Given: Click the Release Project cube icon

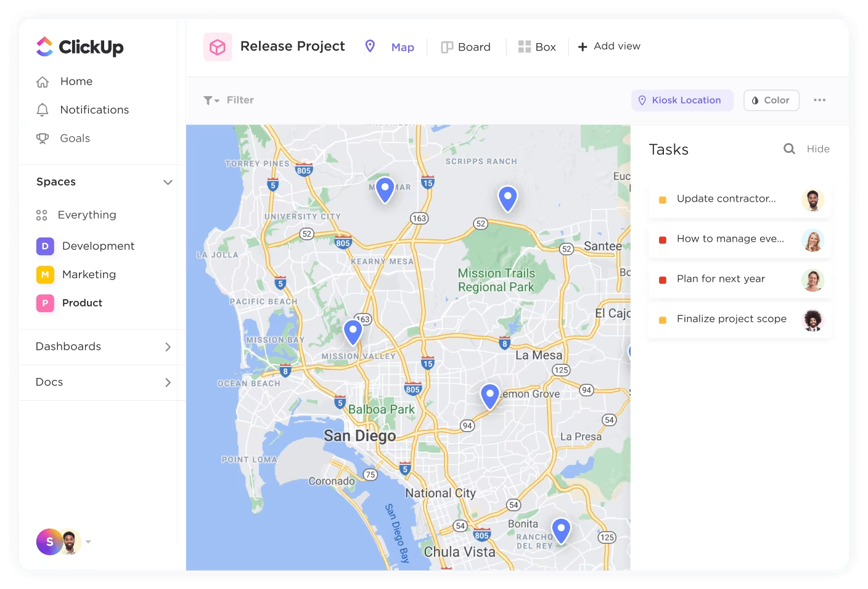Looking at the screenshot, I should (x=218, y=47).
